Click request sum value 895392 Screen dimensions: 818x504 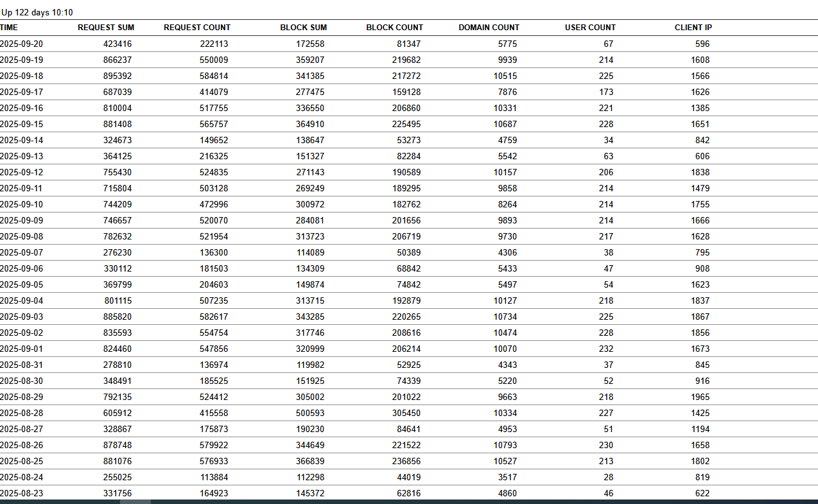(117, 76)
